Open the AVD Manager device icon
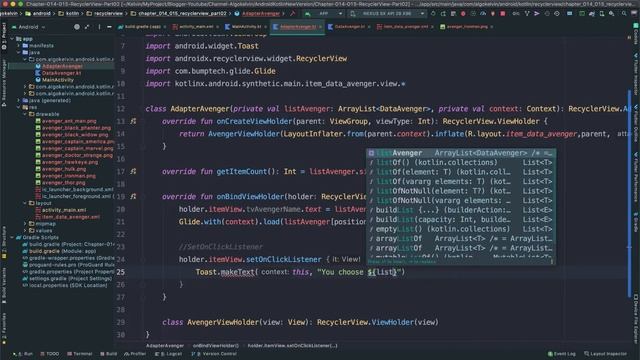The image size is (640, 360). point(602,13)
